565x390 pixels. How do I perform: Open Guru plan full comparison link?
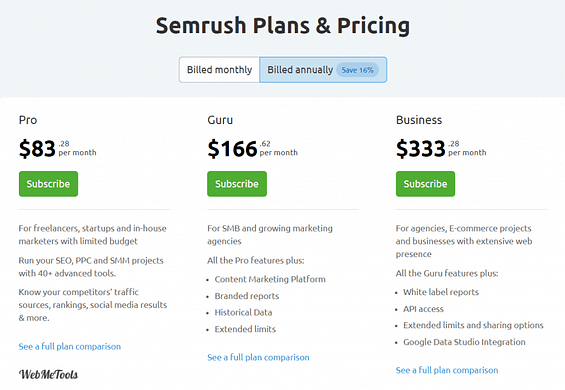[x=258, y=357]
